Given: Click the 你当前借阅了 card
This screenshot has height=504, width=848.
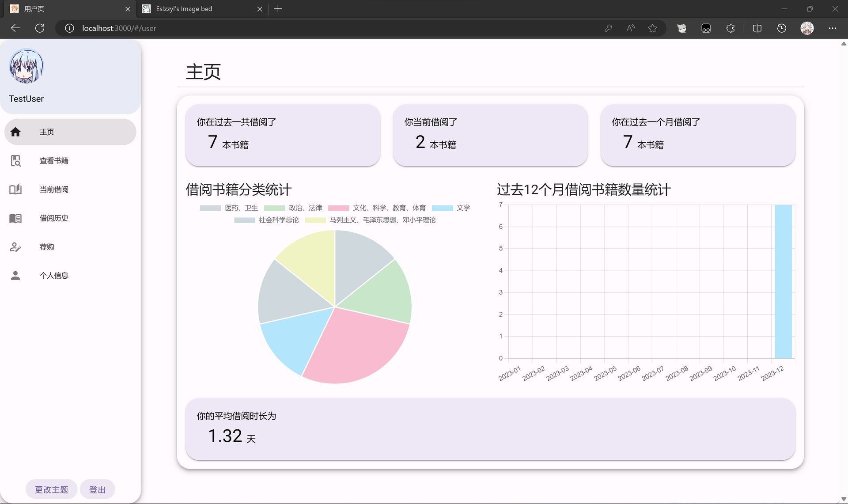Looking at the screenshot, I should coord(490,135).
